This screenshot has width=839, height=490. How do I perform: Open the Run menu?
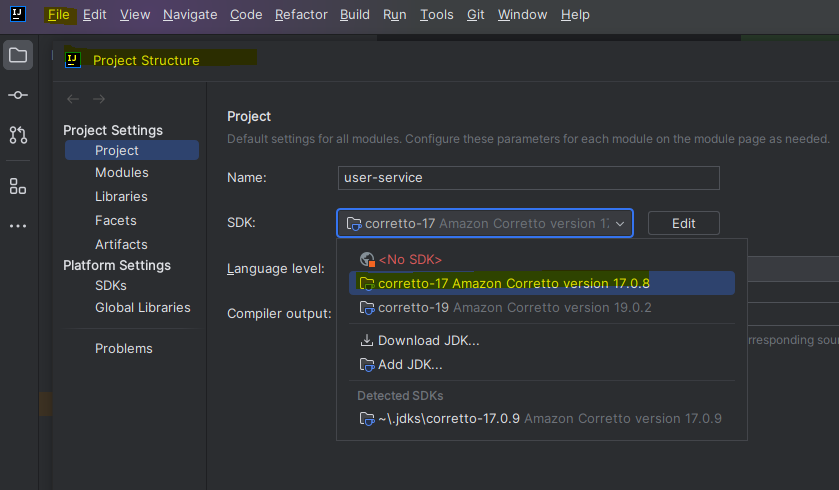[395, 14]
